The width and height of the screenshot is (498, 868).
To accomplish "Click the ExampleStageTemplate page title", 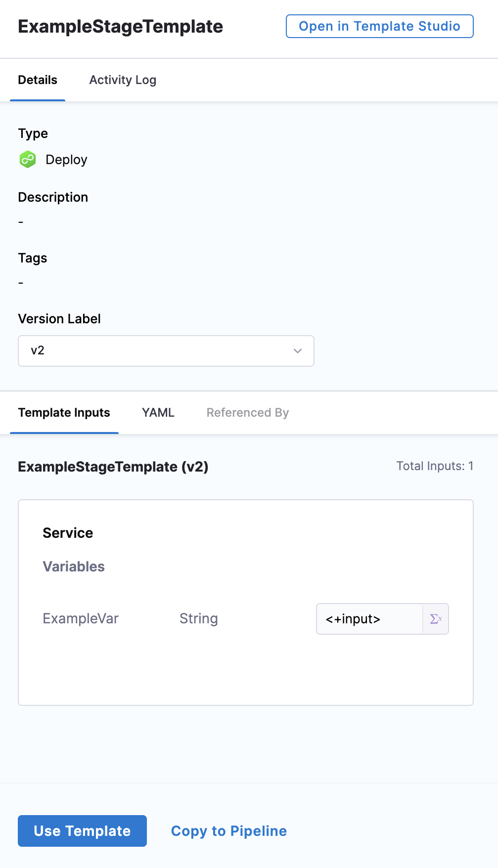I will pos(120,27).
